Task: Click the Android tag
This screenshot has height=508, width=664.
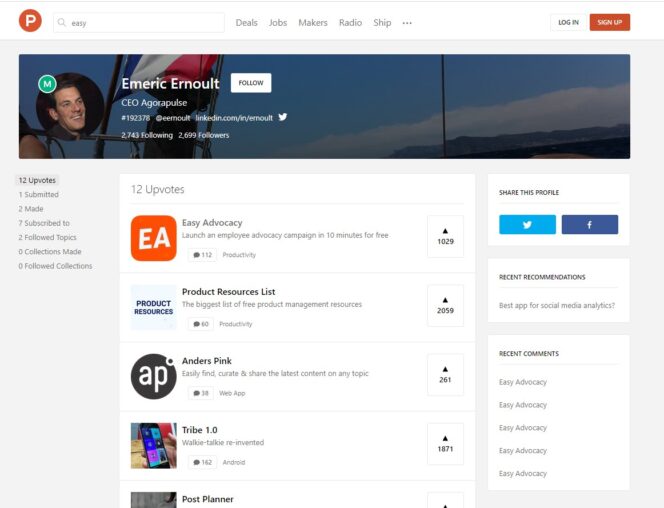Action: coord(234,462)
